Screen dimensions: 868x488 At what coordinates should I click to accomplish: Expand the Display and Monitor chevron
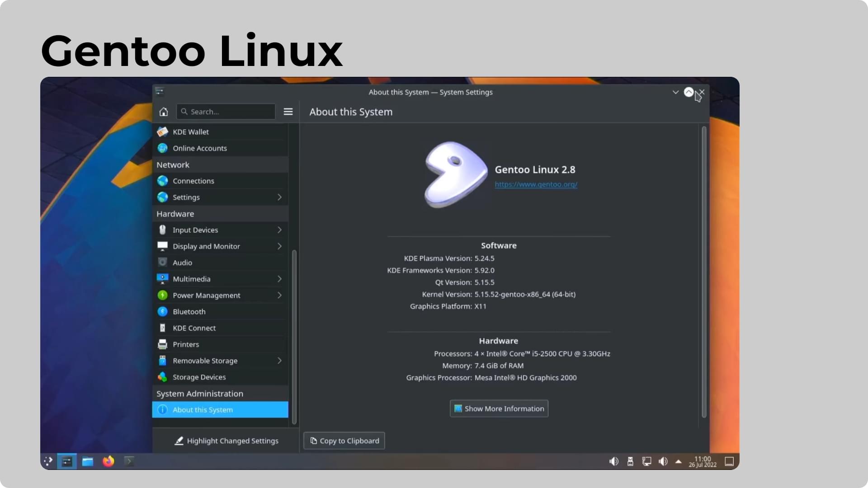[279, 246]
